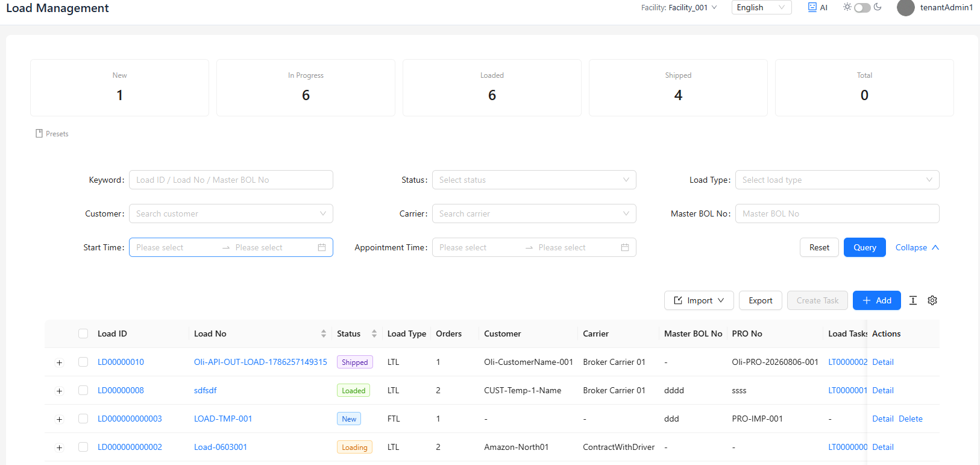Click the Query button
Viewport: 980px width, 465px height.
click(x=865, y=247)
